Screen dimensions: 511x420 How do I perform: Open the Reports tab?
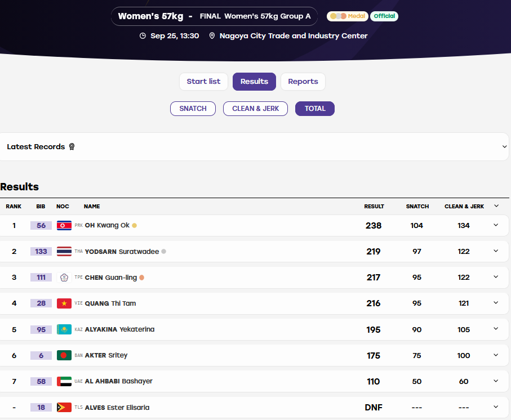303,82
